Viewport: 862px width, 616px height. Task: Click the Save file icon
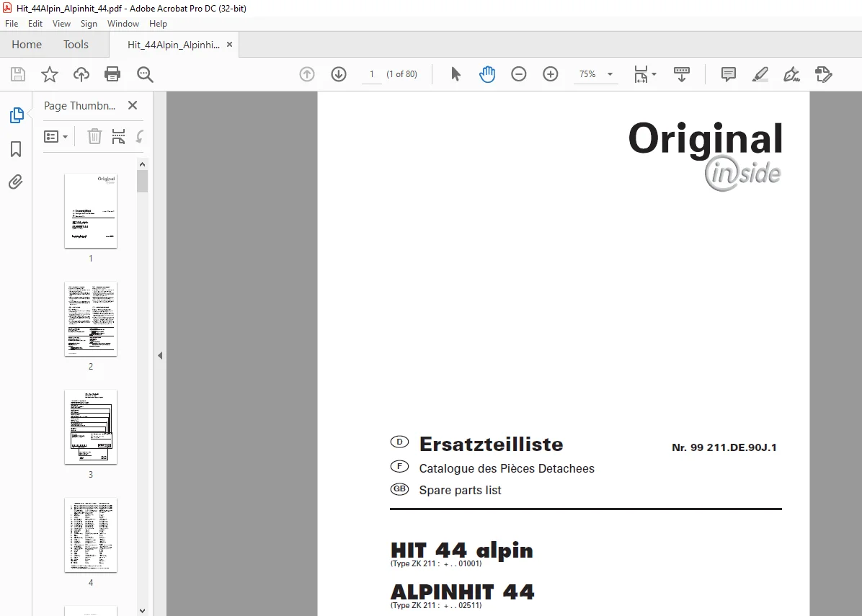18,74
